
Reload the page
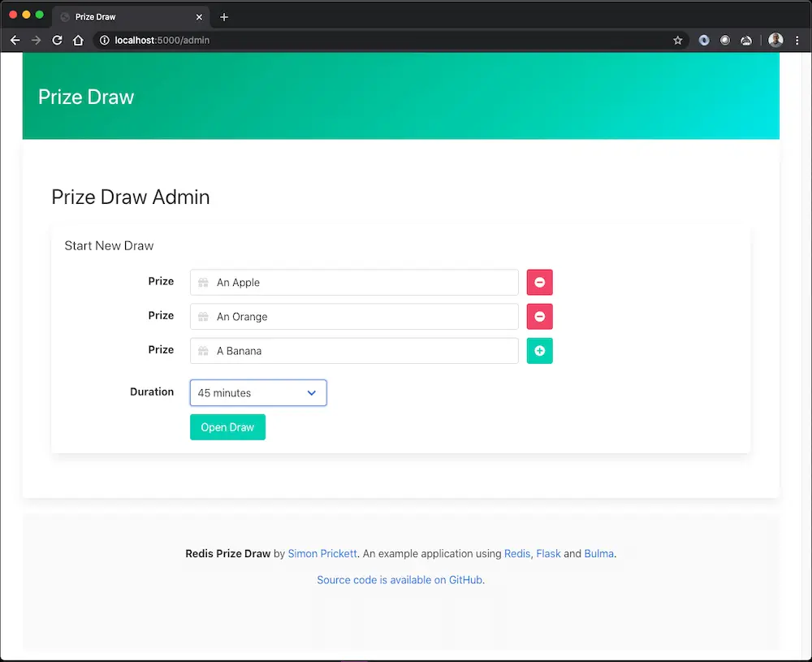(57, 40)
